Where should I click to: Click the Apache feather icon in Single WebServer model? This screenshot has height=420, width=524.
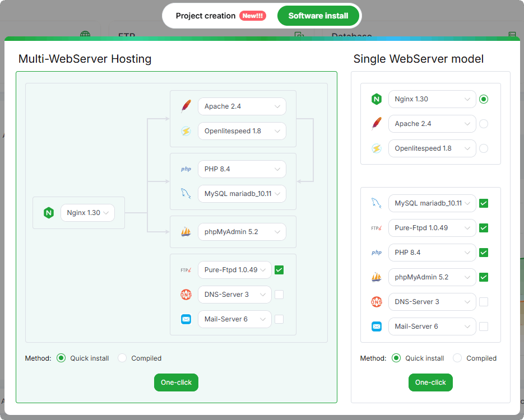[x=377, y=124]
